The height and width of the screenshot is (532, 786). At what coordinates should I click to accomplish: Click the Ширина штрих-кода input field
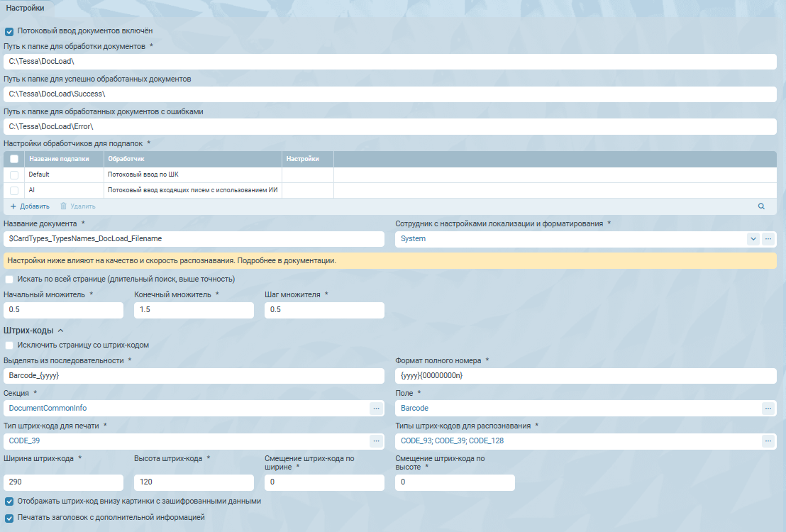coord(63,482)
